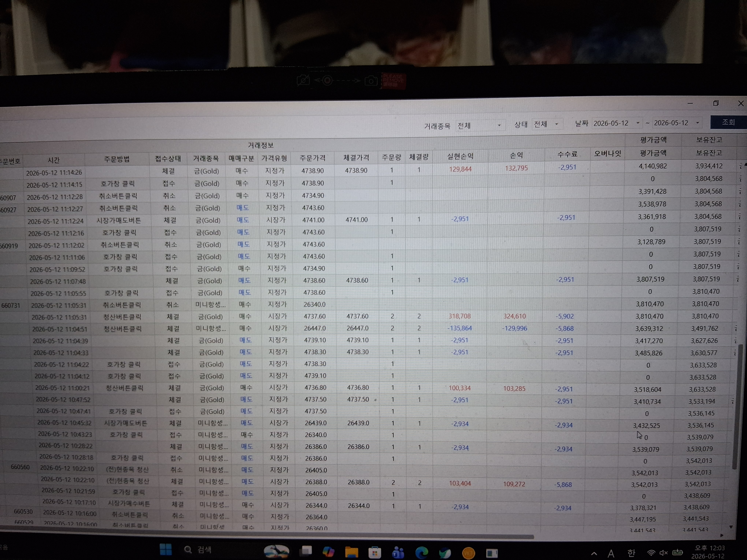The height and width of the screenshot is (560, 747).
Task: Open the start date 2026-05-12 picker arrow
Action: (638, 123)
